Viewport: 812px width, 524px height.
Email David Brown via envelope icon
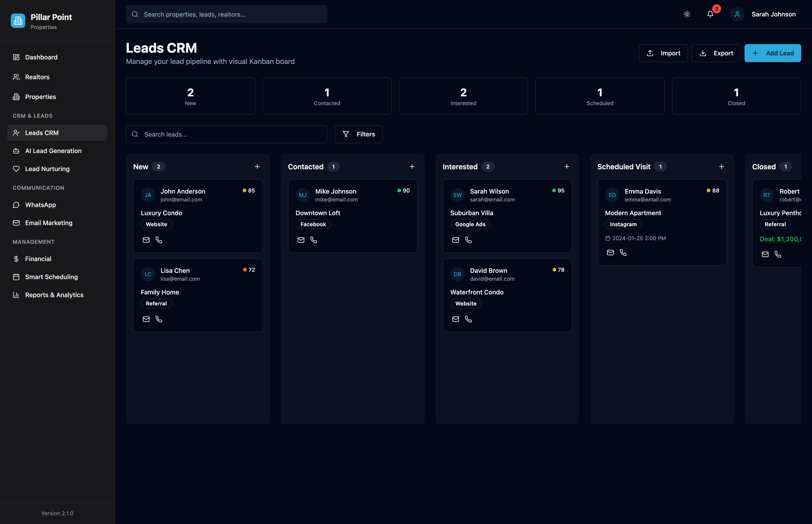(x=456, y=319)
